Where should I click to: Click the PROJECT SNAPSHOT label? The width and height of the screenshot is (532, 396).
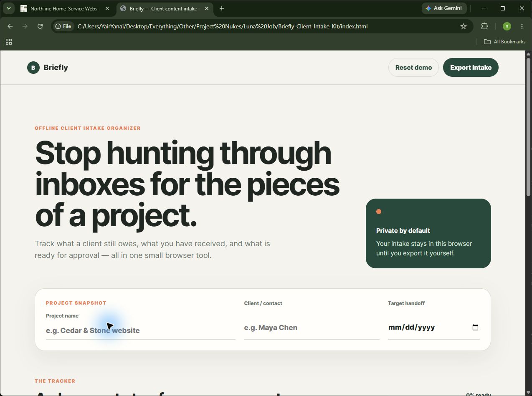coord(76,303)
